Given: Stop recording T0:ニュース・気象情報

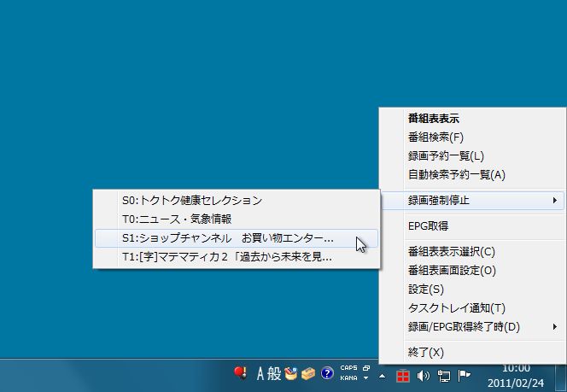Looking at the screenshot, I should [237, 219].
